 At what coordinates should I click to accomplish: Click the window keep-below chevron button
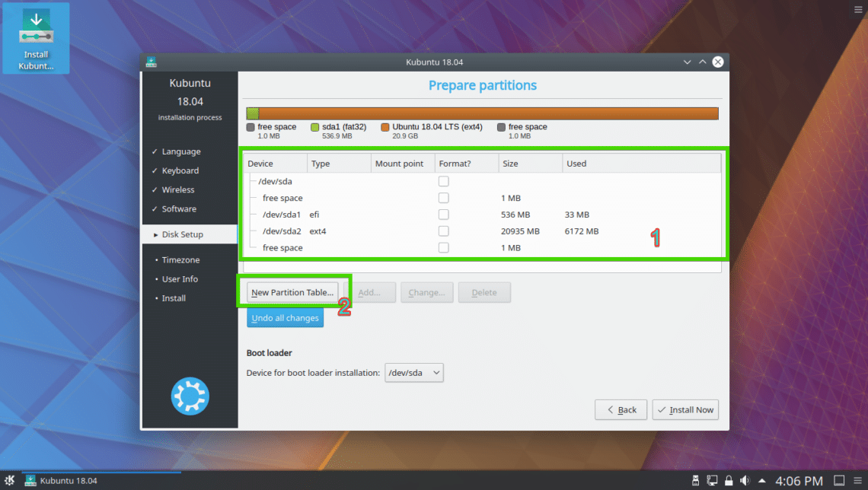(687, 62)
